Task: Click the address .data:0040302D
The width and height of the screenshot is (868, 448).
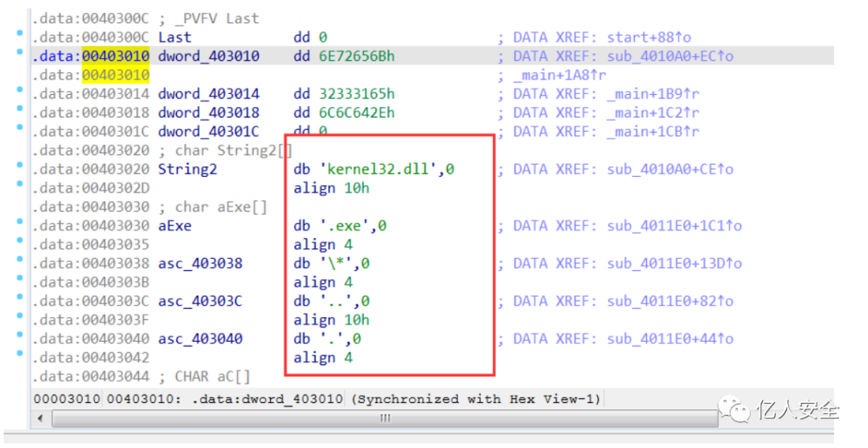Action: tap(90, 187)
